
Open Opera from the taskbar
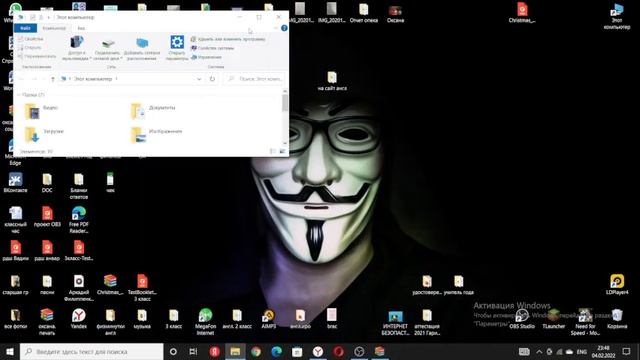tap(338, 351)
